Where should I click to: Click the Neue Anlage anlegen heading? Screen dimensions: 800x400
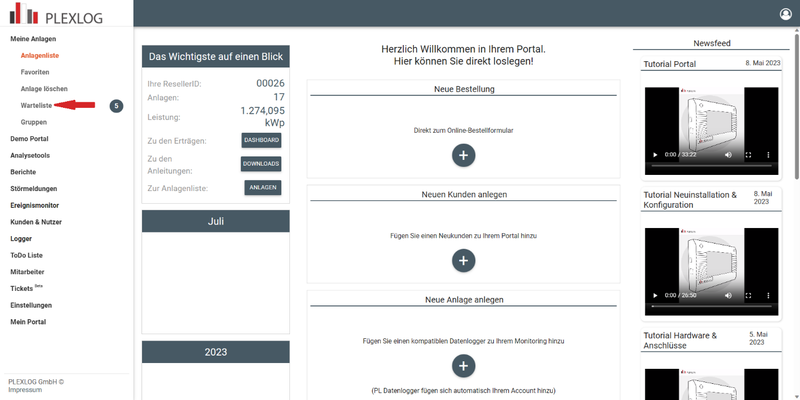click(464, 299)
